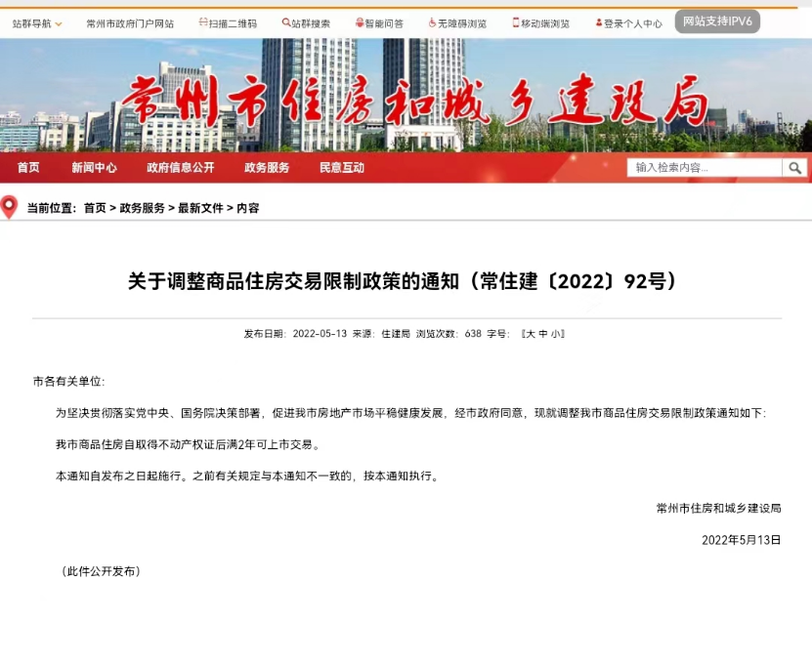Image resolution: width=812 pixels, height=663 pixels.
Task: Click 最新文件 in the breadcrumb path
Action: (202, 207)
